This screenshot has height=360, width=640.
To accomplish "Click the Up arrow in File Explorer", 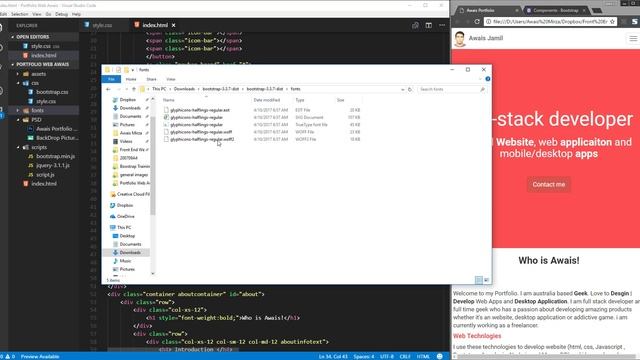I will point(133,89).
